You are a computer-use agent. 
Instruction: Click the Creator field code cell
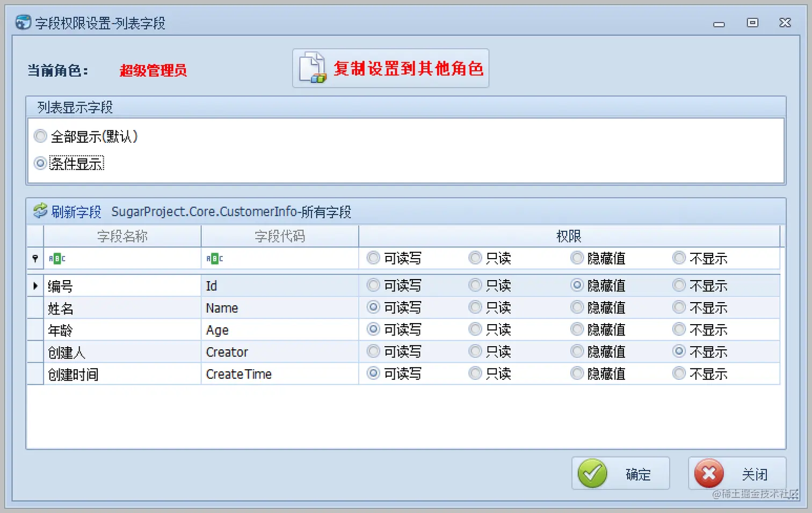pyautogui.click(x=280, y=351)
